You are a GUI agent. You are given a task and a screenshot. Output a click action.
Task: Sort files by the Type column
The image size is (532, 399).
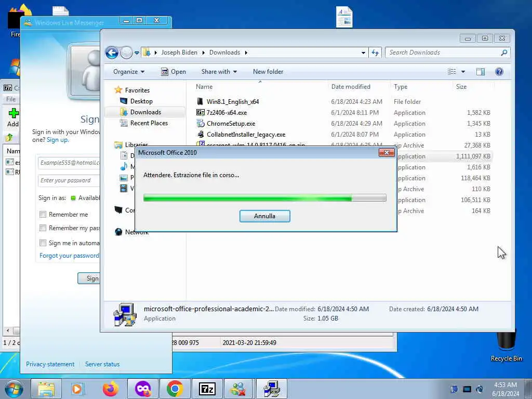click(x=401, y=87)
